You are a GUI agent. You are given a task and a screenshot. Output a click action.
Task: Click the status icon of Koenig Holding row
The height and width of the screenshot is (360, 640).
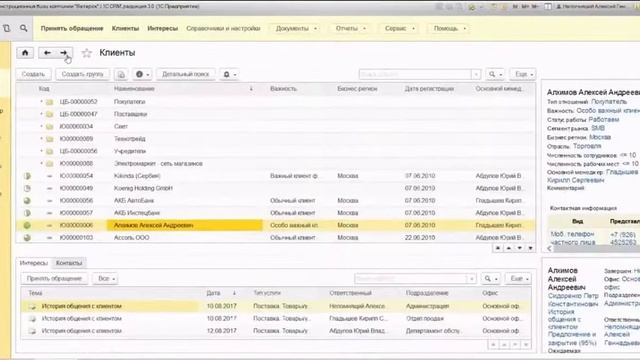coord(27,188)
